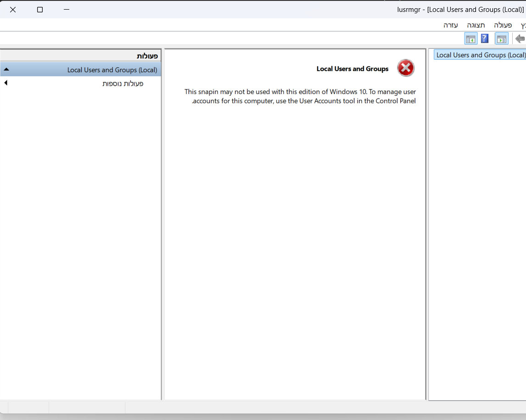526x420 pixels.
Task: Open the עזרה menu
Action: click(x=451, y=25)
